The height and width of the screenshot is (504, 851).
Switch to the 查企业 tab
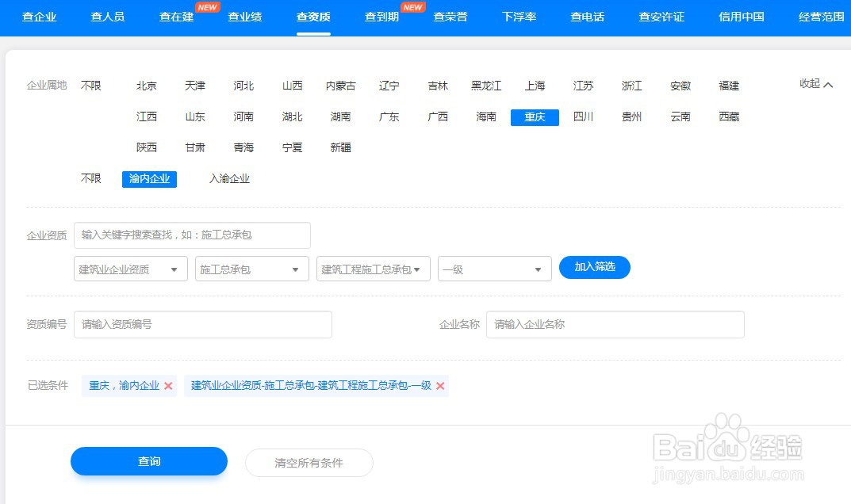coord(40,16)
